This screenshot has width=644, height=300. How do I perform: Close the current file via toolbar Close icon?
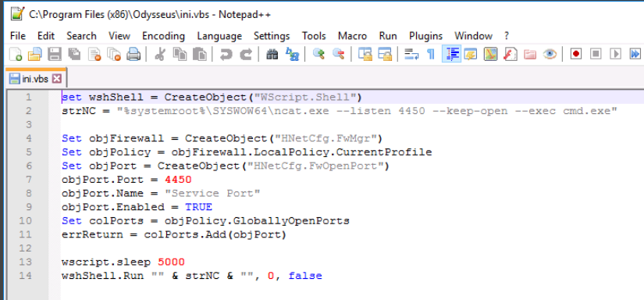coord(94,54)
